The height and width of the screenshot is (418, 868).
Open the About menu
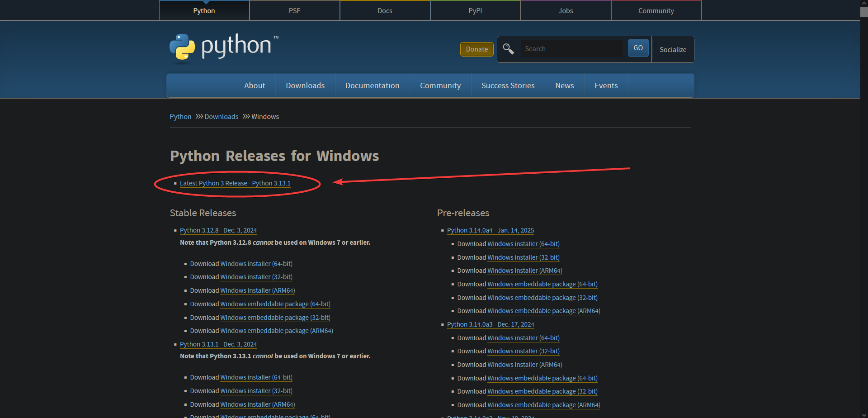pyautogui.click(x=255, y=85)
